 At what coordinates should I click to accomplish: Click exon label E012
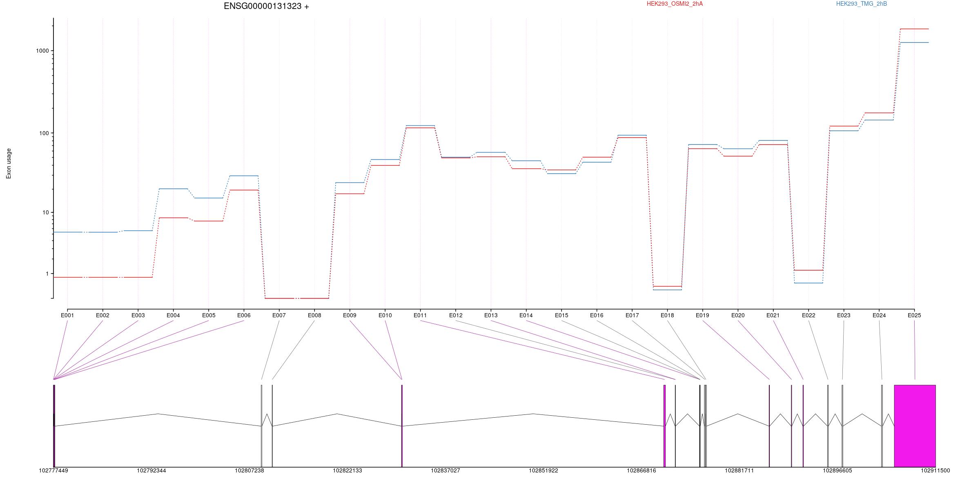(456, 315)
